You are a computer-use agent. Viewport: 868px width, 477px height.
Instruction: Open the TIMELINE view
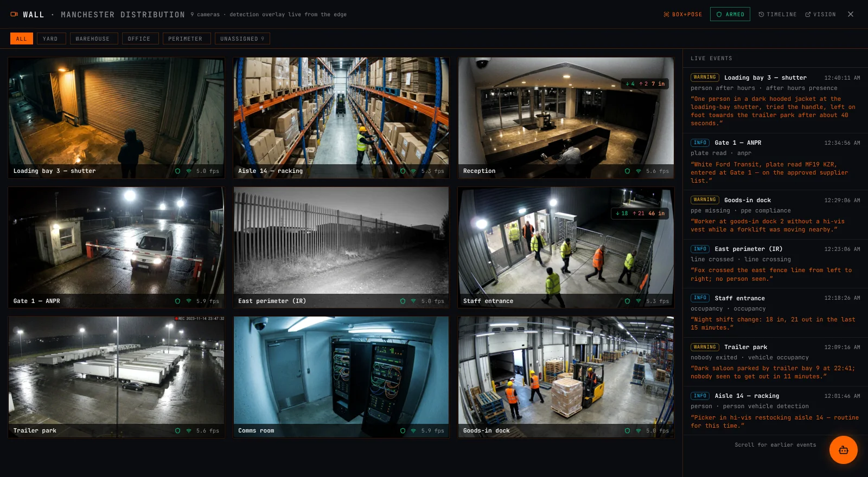[777, 15]
